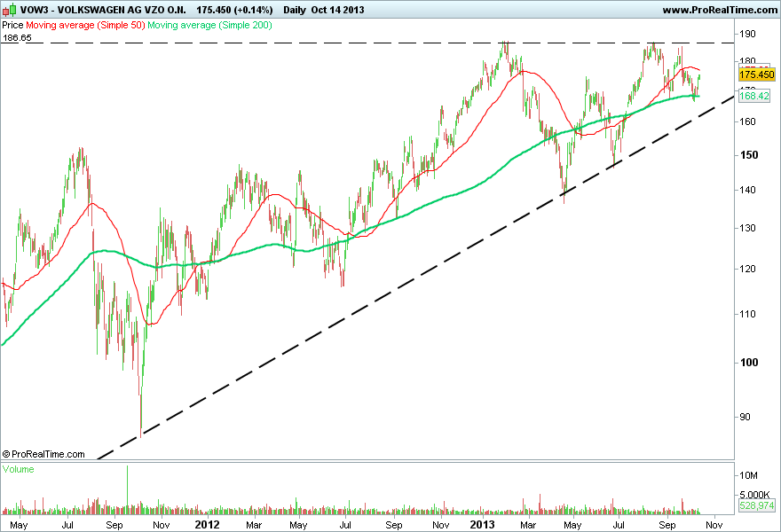
Task: Select Moving average (Simple 200) legend
Action: [209, 25]
